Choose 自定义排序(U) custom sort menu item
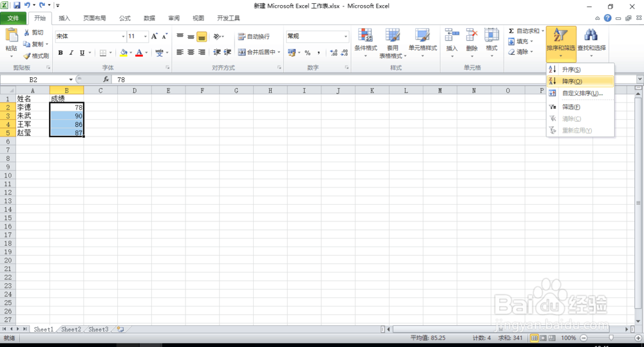This screenshot has height=347, width=644. [580, 93]
